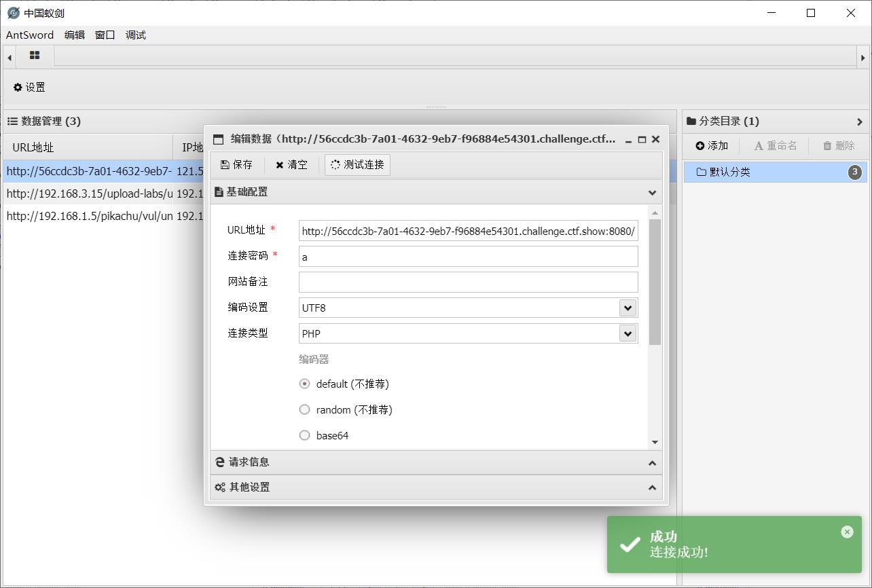The width and height of the screenshot is (872, 588).
Task: Select the 默认分类 category row
Action: click(x=776, y=172)
